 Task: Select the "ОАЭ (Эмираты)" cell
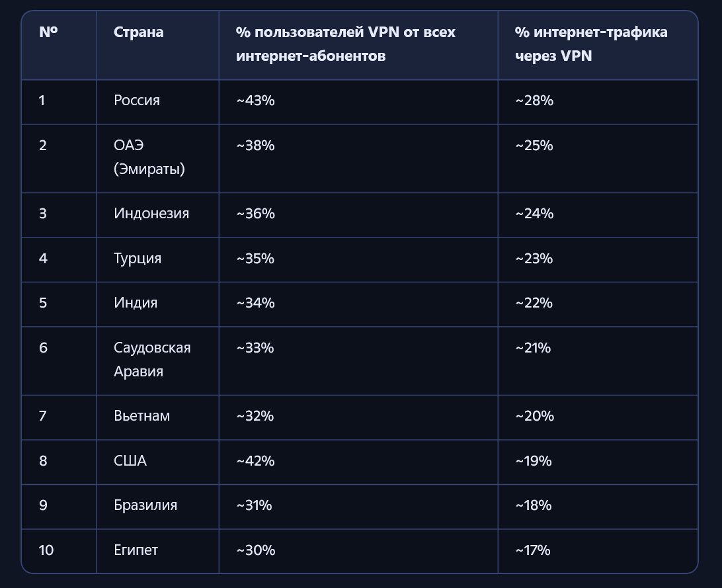(149, 157)
